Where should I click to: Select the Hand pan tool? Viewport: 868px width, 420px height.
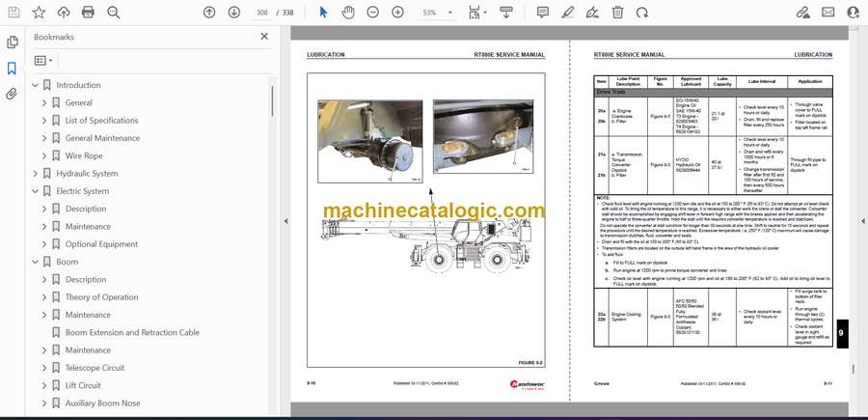click(x=349, y=13)
